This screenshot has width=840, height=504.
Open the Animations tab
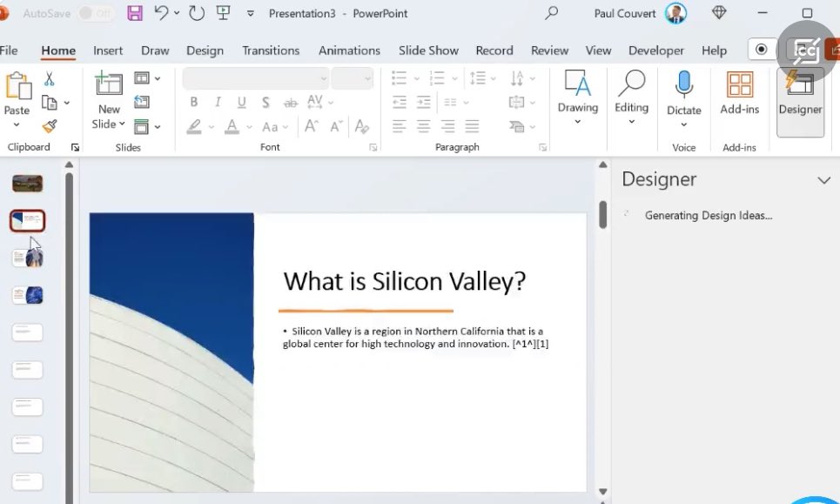click(x=349, y=50)
